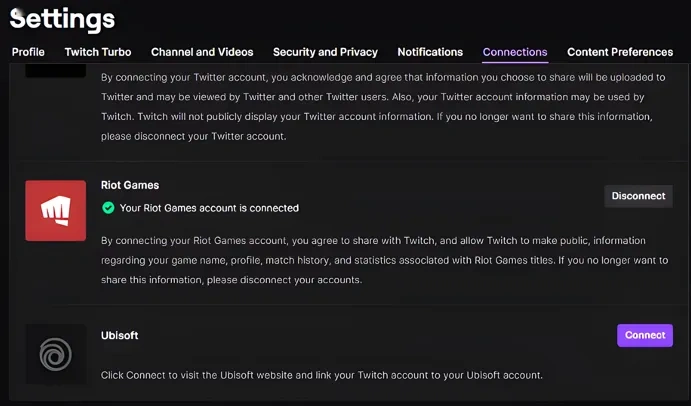Click the Ubisoft swirl logo
Screen dimensions: 691x406
coord(56,354)
